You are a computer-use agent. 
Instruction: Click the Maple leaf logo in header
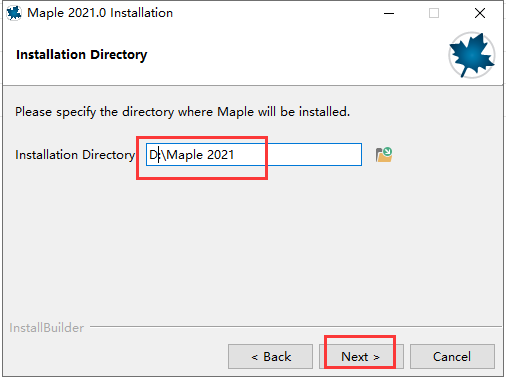[471, 55]
